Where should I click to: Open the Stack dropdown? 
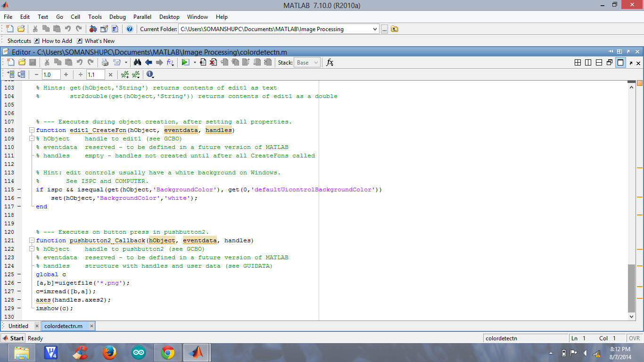(307, 62)
